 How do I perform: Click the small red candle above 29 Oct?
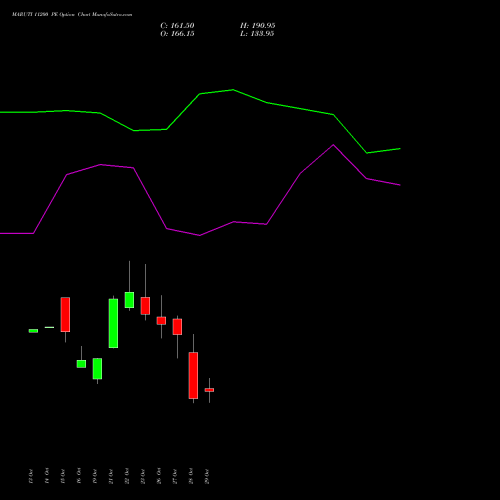209,390
